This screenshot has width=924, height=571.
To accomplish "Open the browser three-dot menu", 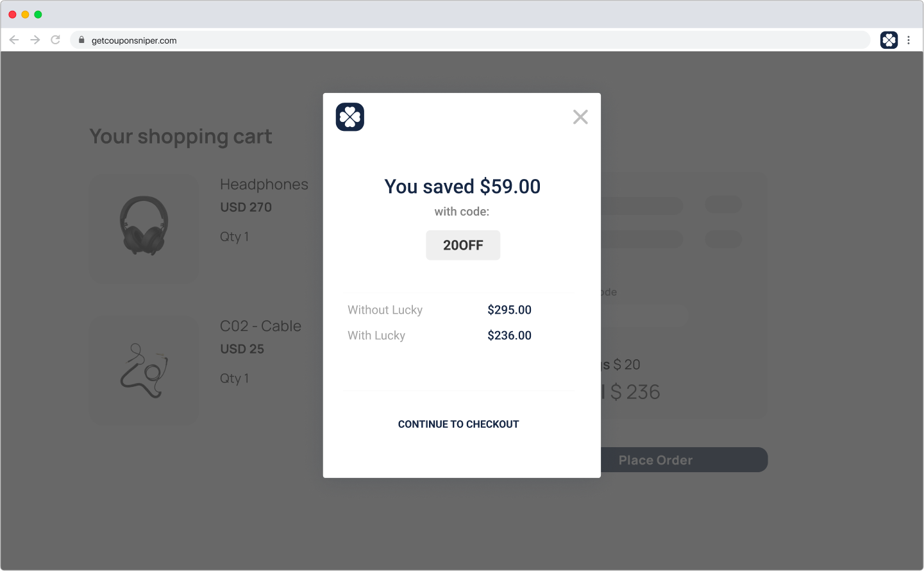I will coord(909,40).
